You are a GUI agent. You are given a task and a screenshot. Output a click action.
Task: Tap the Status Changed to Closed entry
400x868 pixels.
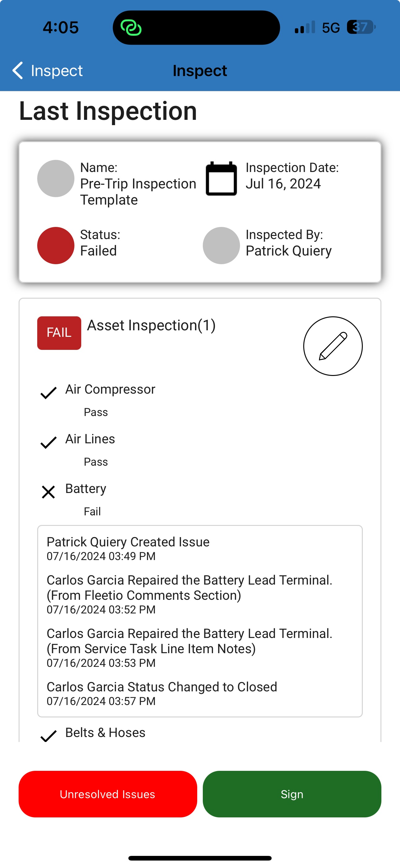click(x=162, y=693)
